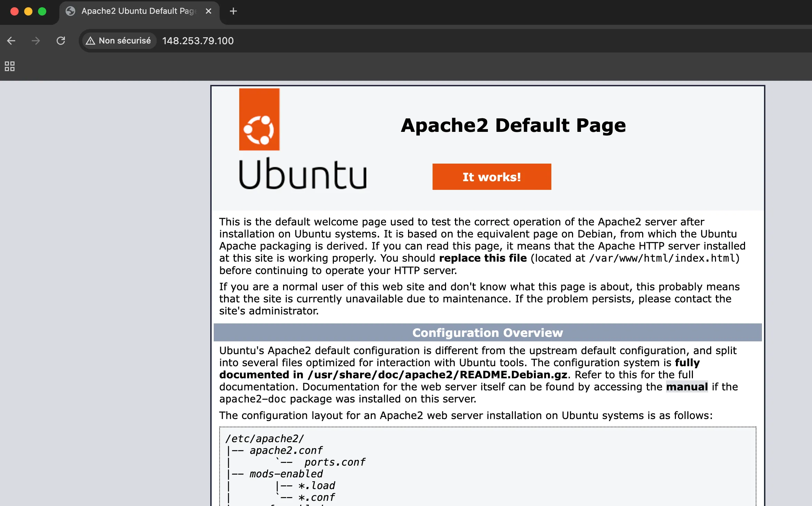Click the yellow minimize window control

click(28, 11)
